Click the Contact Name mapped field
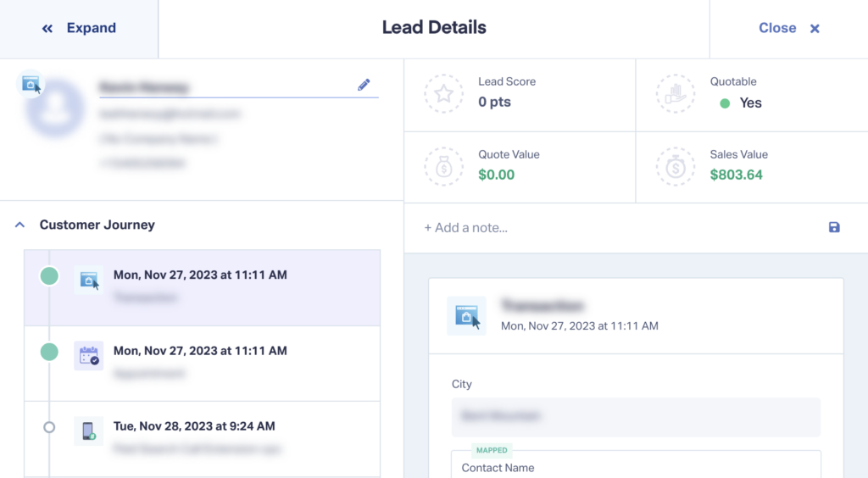868x478 pixels. coord(636,464)
